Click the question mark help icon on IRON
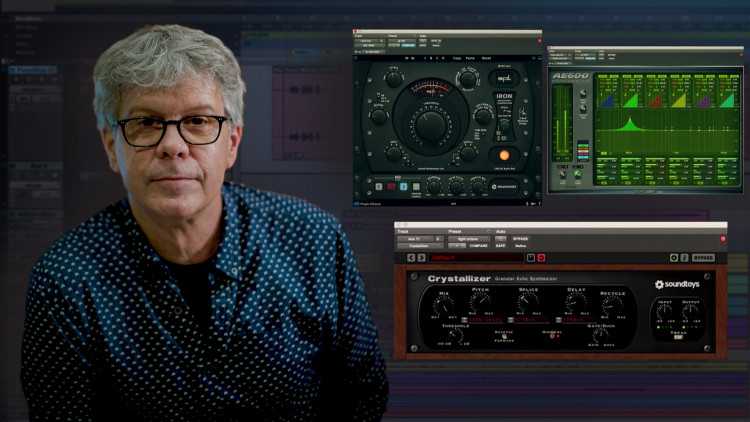The height and width of the screenshot is (422, 750). 539,204
